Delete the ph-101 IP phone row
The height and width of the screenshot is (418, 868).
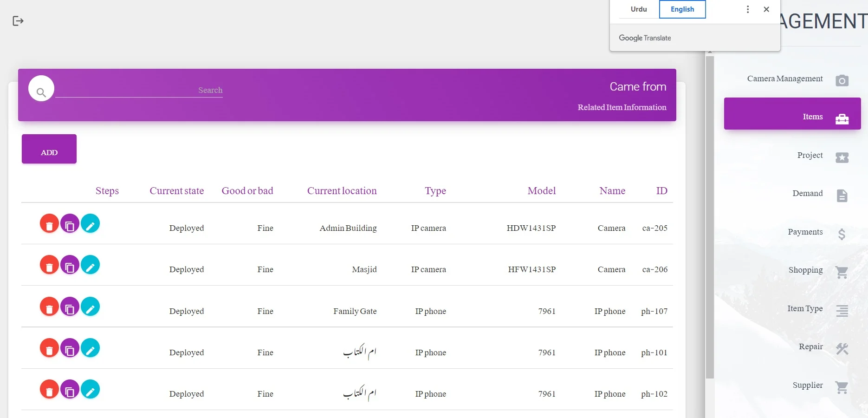49,348
